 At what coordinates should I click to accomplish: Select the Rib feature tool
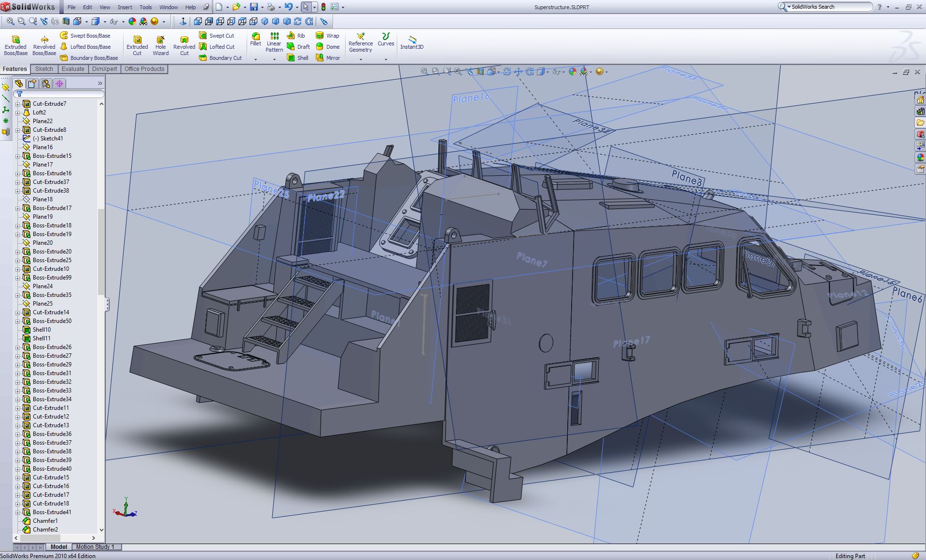(x=296, y=36)
